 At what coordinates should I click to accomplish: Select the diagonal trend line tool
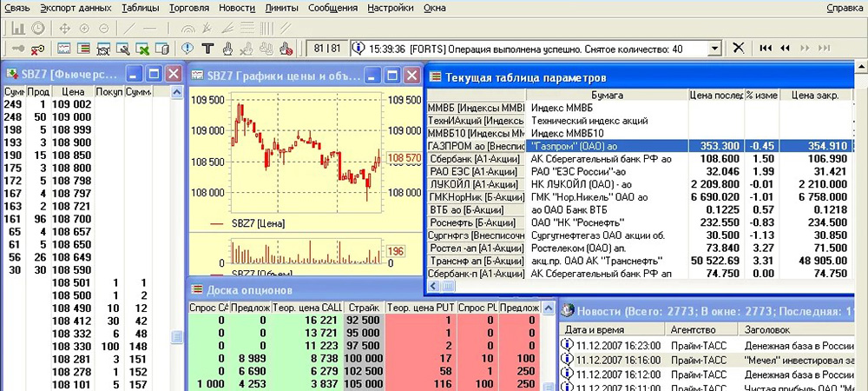(x=129, y=28)
